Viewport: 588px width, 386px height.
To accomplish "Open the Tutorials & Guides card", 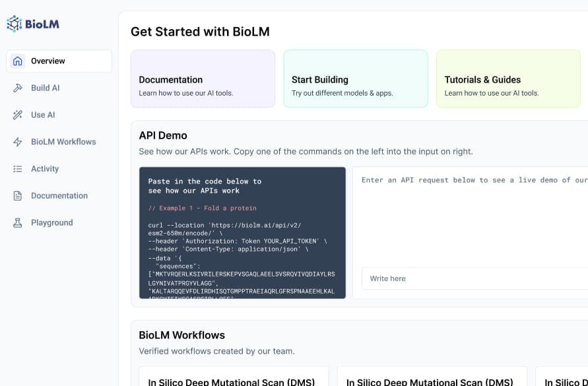I will coord(507,79).
